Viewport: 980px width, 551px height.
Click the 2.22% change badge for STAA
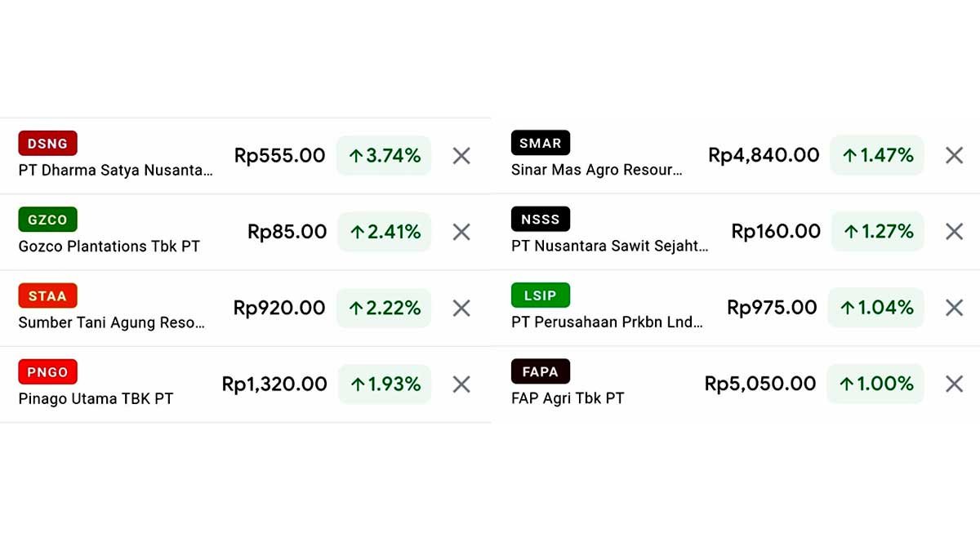pos(384,308)
